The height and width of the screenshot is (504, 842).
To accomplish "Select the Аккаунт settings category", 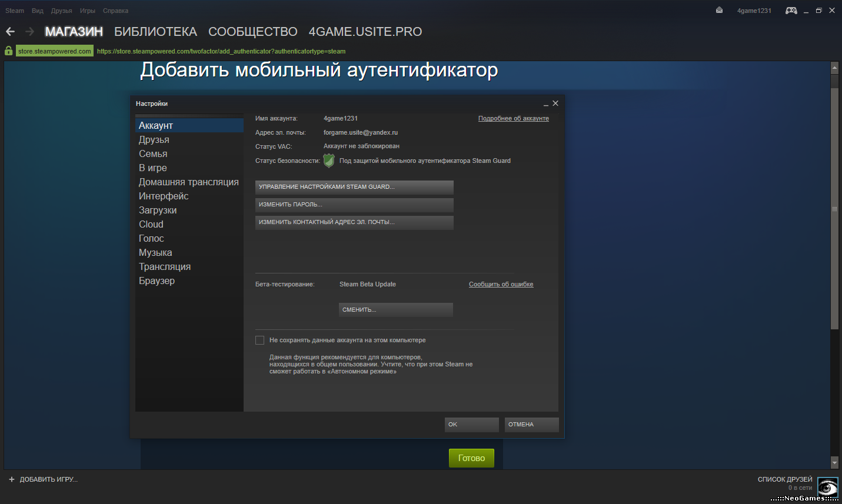I will tap(189, 125).
